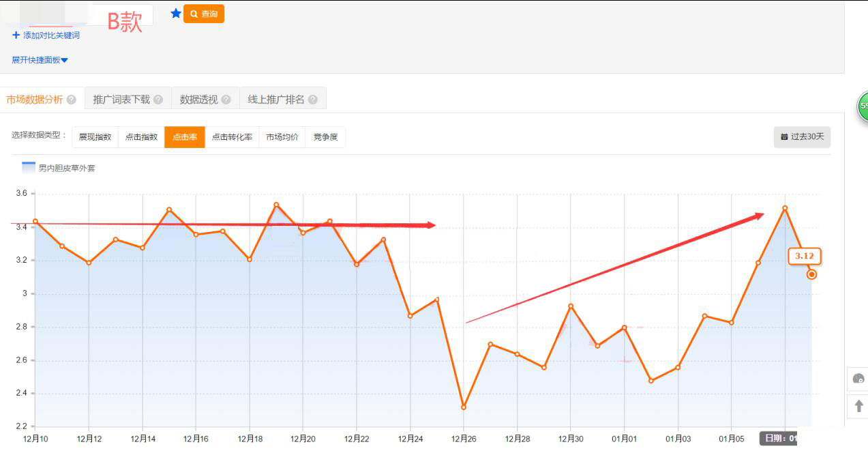Expand the 展开快捷面板 quick panel

[40, 60]
